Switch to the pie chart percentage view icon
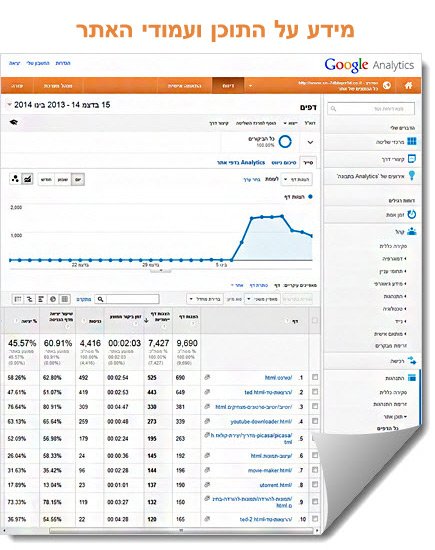 [x=53, y=299]
